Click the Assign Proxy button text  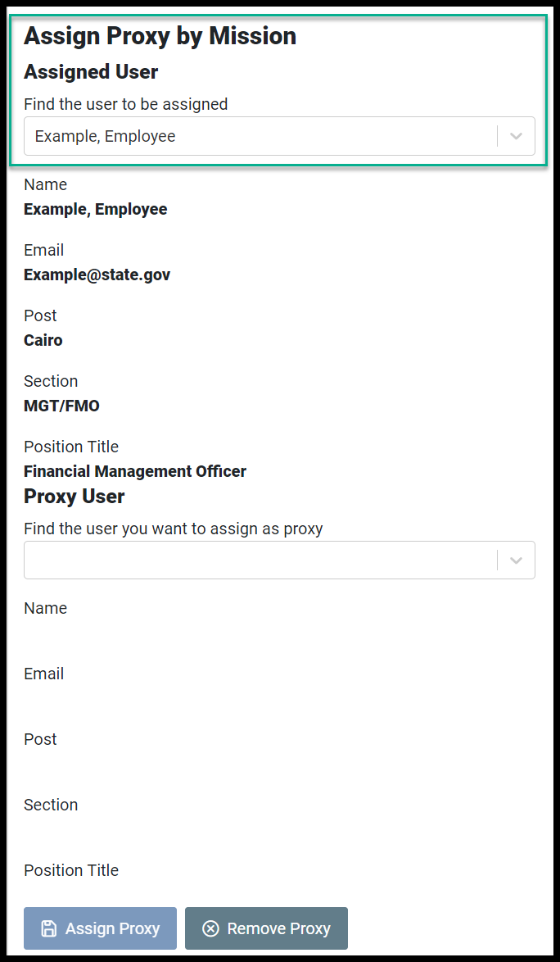tap(113, 928)
